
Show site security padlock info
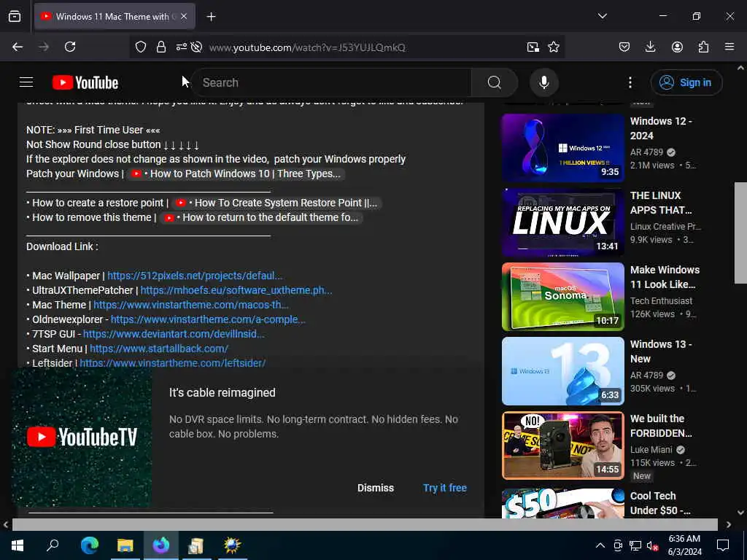pos(161,47)
